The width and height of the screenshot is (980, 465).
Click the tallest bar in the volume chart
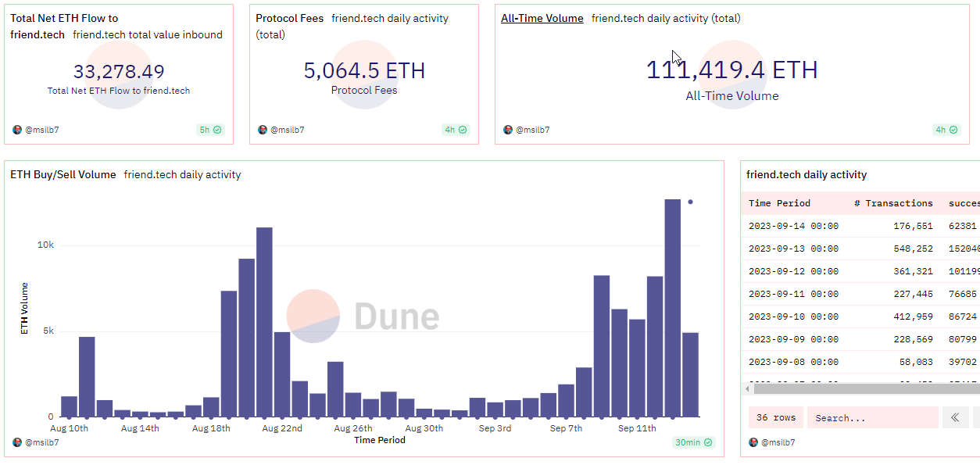pos(672,308)
